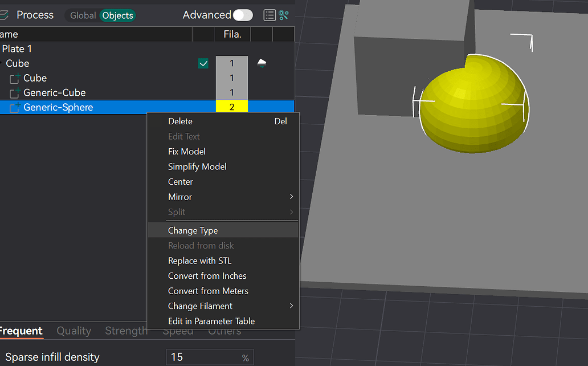Open the Quality settings tab

click(x=74, y=331)
